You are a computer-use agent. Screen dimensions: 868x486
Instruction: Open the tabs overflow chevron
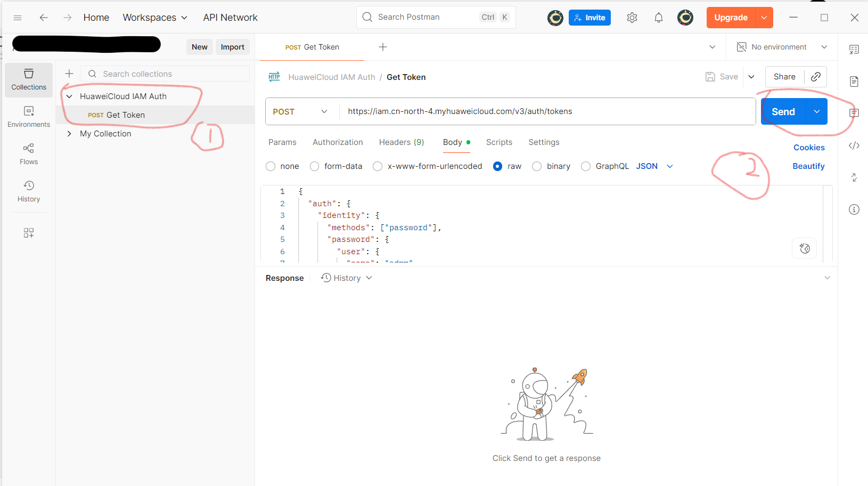713,47
